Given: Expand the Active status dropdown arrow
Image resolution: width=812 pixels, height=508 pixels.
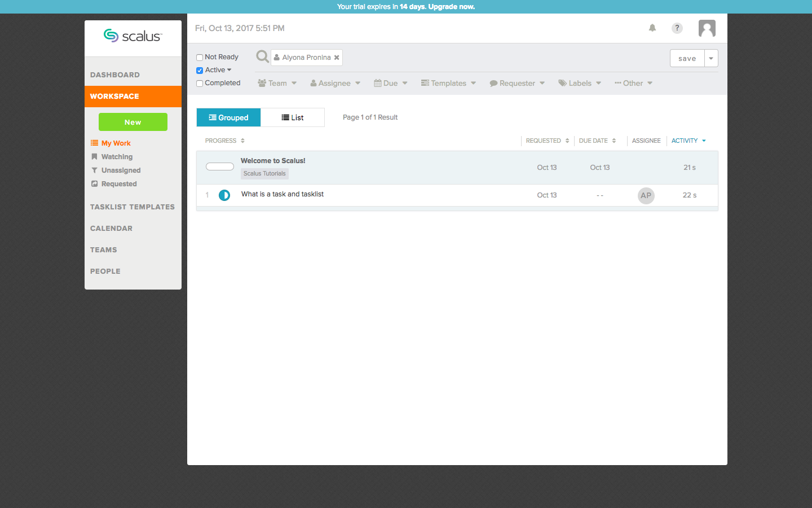Looking at the screenshot, I should coord(230,70).
